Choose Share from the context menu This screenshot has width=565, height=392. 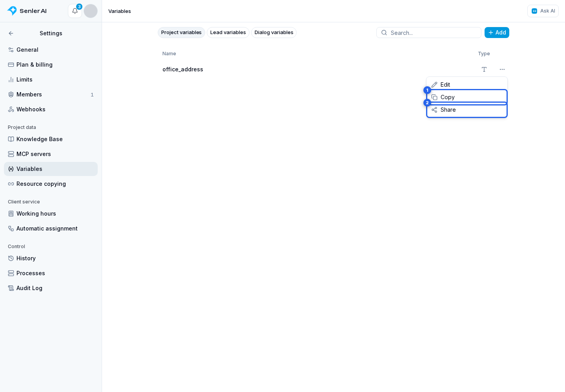click(467, 110)
